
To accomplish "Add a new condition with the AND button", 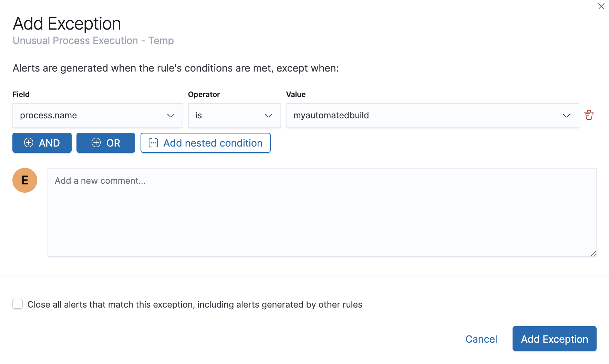I will (x=42, y=143).
